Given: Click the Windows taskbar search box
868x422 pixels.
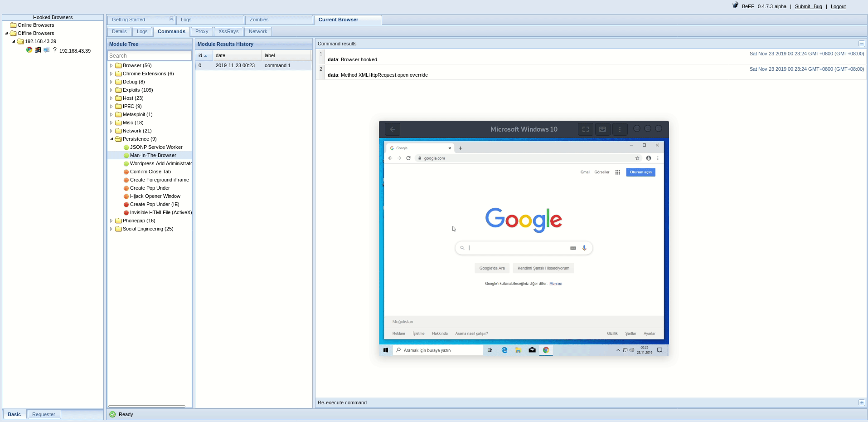Looking at the screenshot, I should pyautogui.click(x=437, y=350).
